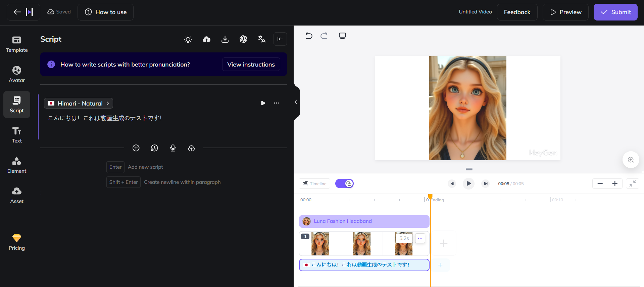
Task: Click the screen aspect ratio icon
Action: click(x=342, y=36)
